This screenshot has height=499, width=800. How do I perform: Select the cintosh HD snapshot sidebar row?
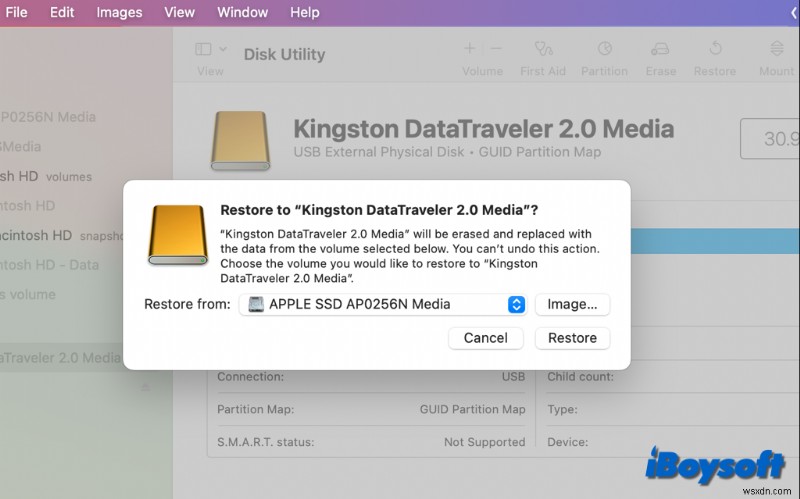click(x=61, y=235)
